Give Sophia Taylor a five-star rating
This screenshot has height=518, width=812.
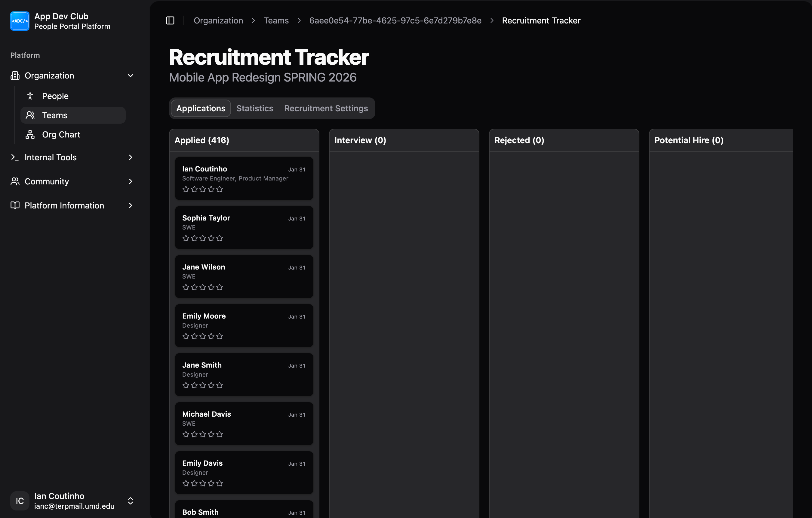coord(220,238)
